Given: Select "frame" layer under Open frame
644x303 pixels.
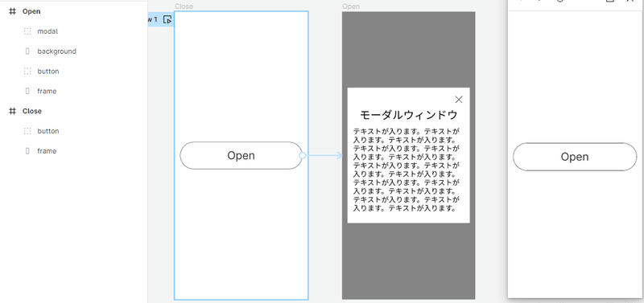Looking at the screenshot, I should [x=47, y=91].
